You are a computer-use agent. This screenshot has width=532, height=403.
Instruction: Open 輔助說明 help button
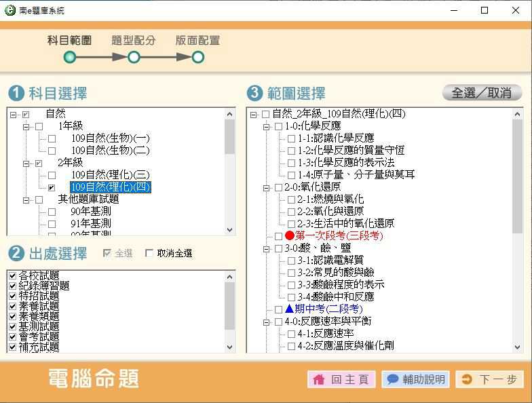point(415,379)
